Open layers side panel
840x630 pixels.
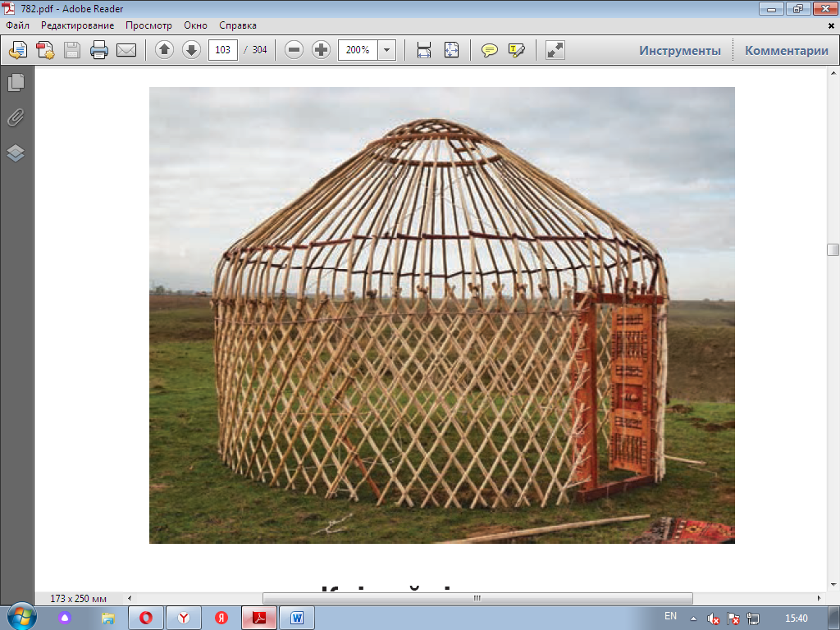pos(16,153)
